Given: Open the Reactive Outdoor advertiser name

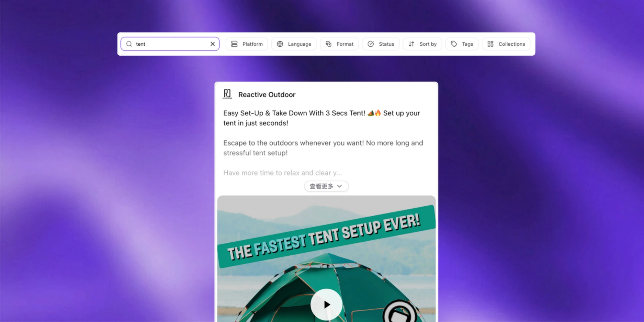Looking at the screenshot, I should (x=267, y=95).
